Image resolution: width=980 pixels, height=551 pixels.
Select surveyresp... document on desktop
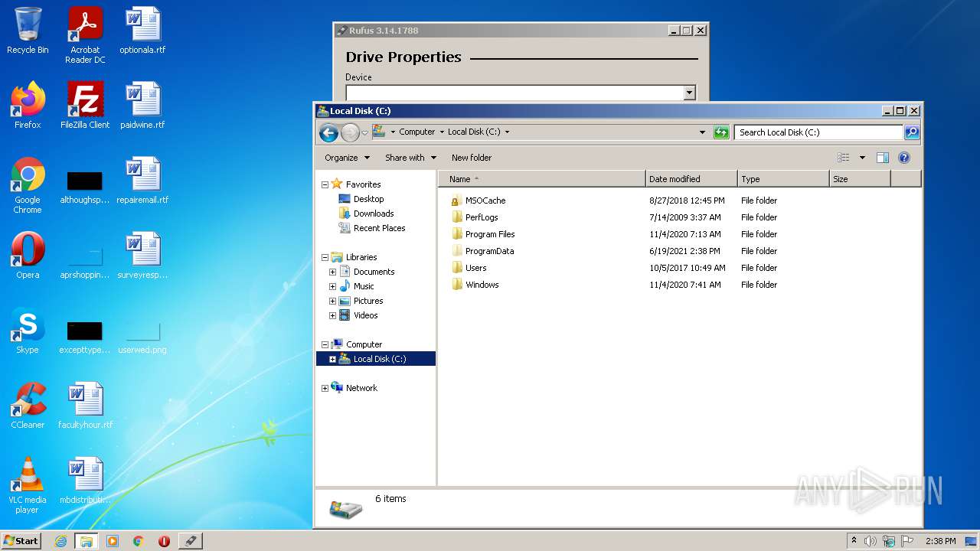click(142, 256)
